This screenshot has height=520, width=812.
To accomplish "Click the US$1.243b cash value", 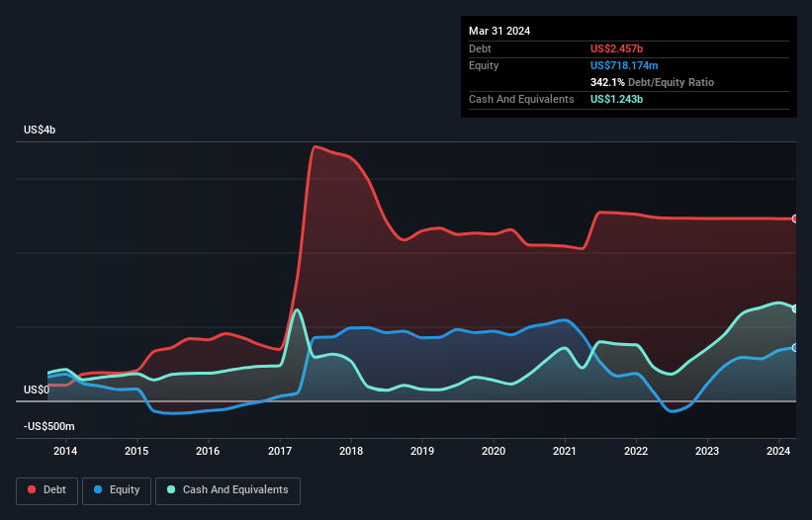I will pos(616,99).
